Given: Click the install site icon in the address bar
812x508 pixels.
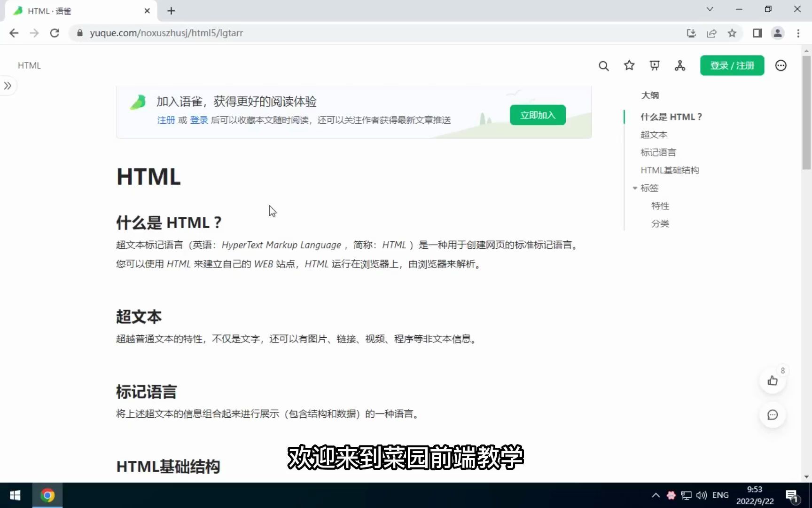Looking at the screenshot, I should click(x=691, y=33).
